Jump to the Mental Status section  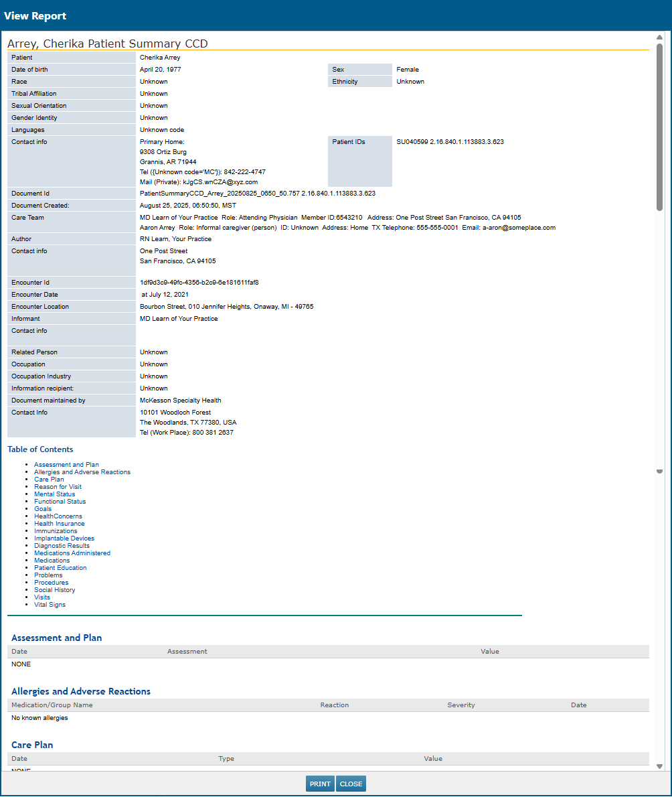pos(54,494)
